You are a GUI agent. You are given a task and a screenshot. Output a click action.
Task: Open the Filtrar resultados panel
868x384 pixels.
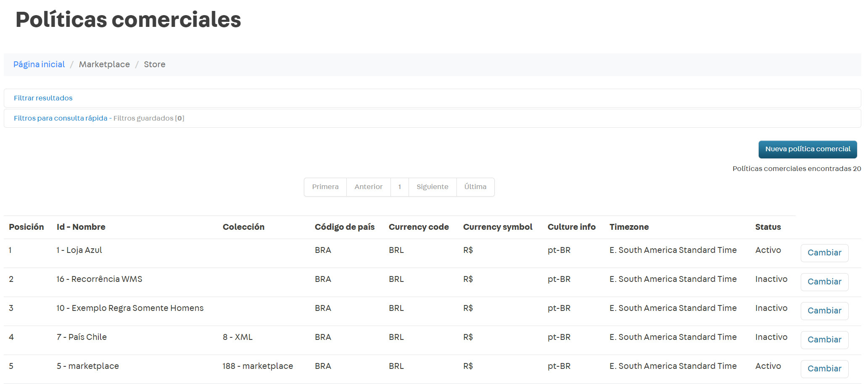point(43,98)
